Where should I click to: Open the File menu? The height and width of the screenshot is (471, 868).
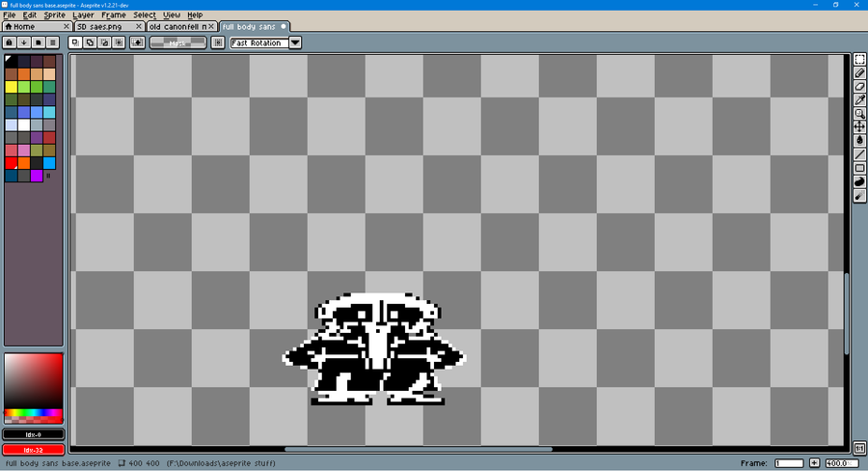(x=10, y=15)
